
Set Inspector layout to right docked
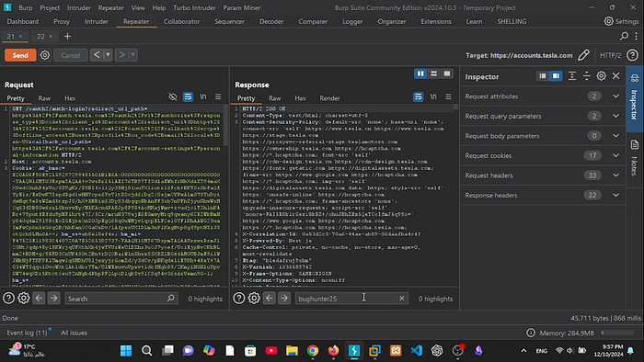click(556, 76)
